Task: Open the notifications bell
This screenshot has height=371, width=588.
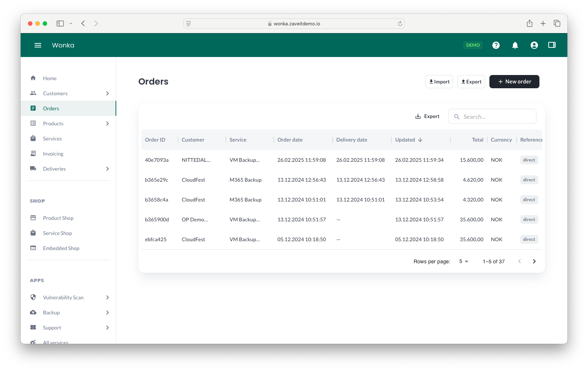Action: pos(515,45)
